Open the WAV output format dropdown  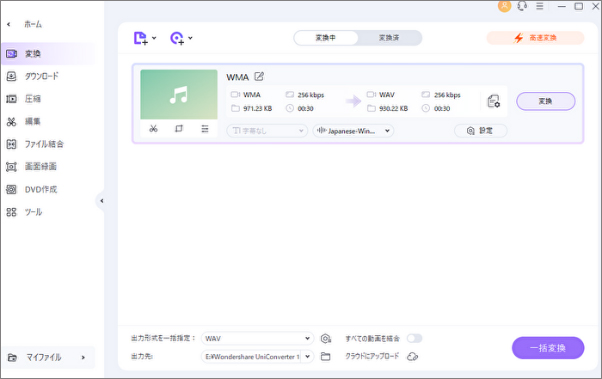(257, 338)
